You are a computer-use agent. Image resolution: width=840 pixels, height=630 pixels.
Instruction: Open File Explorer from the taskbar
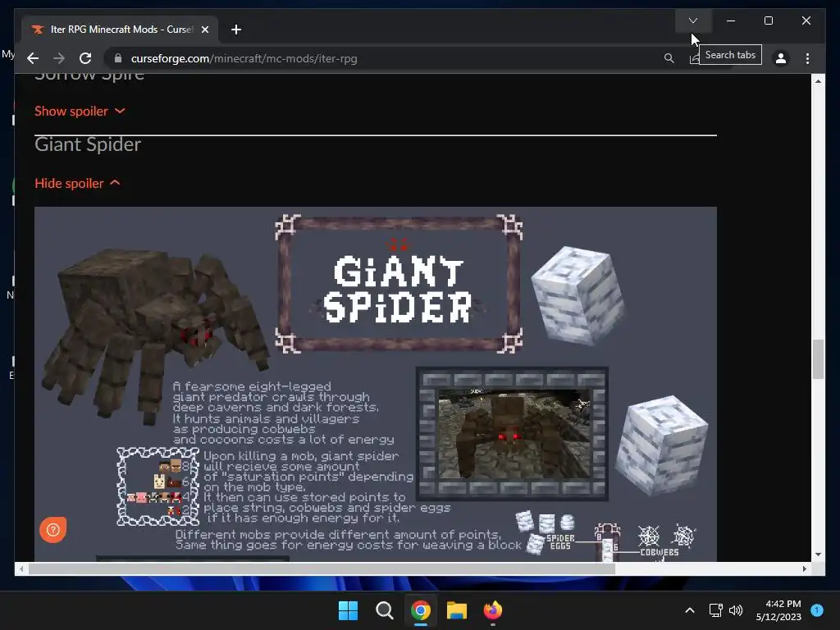[x=457, y=610]
